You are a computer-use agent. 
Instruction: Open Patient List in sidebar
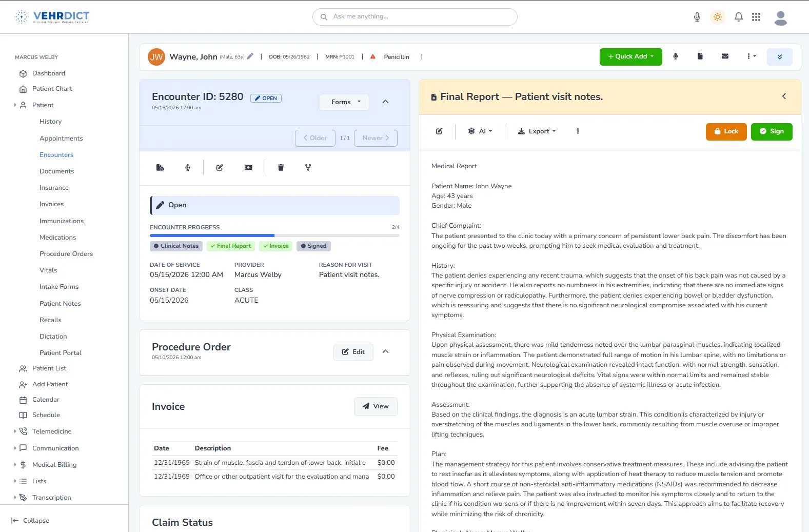tap(49, 368)
